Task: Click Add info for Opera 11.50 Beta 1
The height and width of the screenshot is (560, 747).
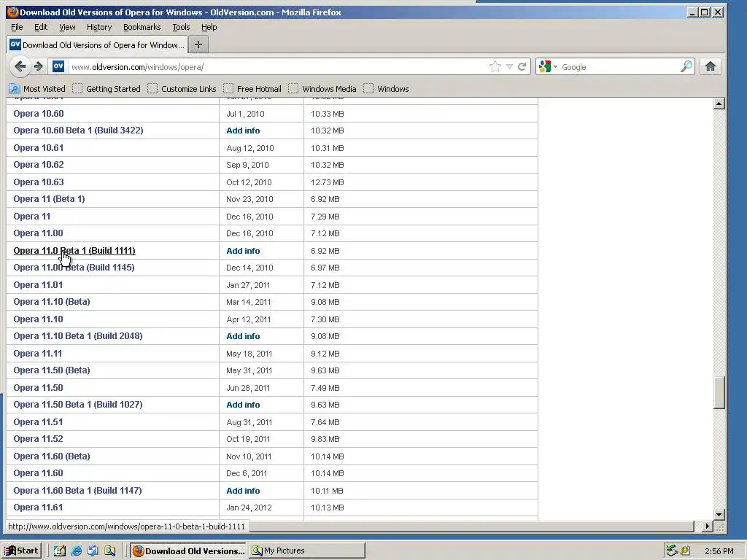Action: [x=243, y=405]
